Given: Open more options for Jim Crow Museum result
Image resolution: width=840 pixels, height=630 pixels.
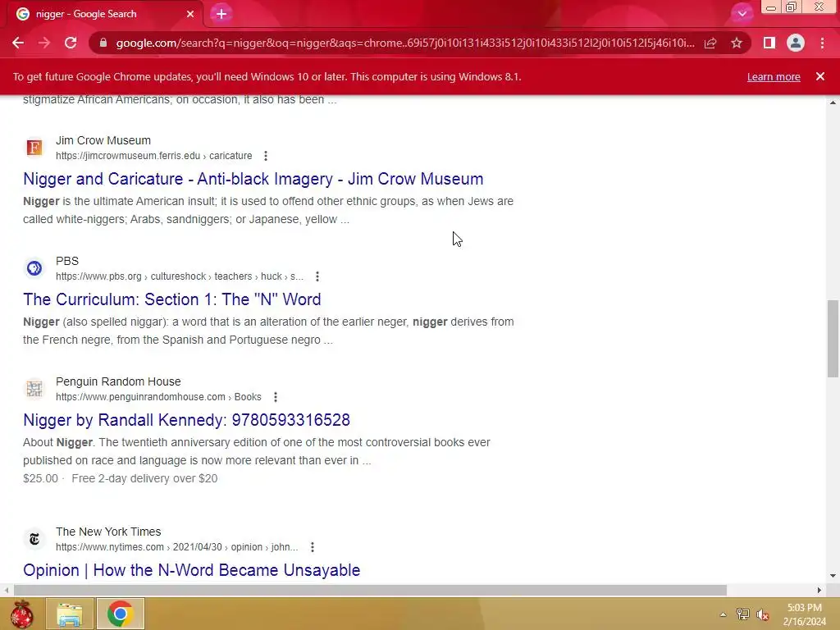Looking at the screenshot, I should 266,156.
